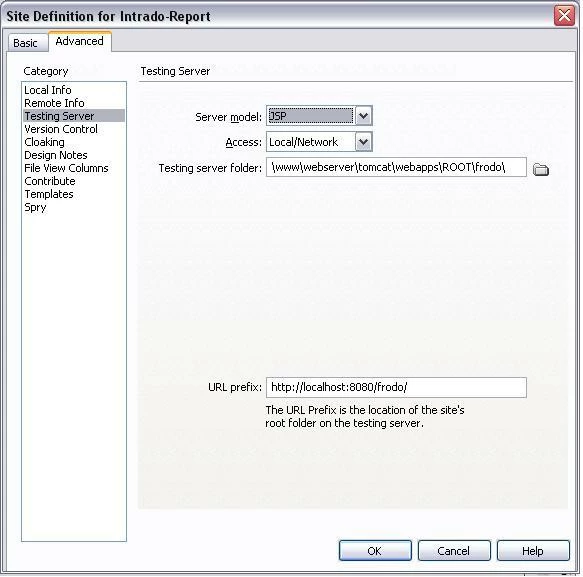Close the Site Definition dialog
The image size is (583, 577).
click(x=564, y=16)
